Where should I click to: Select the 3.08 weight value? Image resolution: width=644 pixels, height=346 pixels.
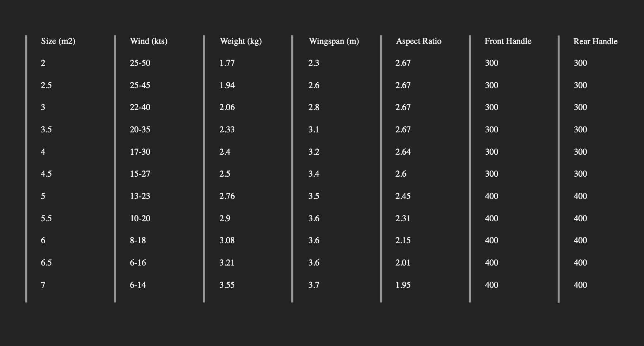coord(227,240)
